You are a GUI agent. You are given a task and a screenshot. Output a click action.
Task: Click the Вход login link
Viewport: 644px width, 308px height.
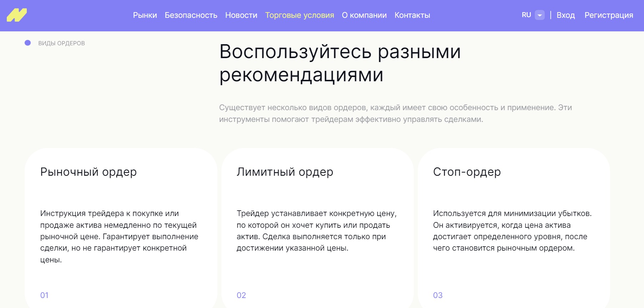[566, 15]
